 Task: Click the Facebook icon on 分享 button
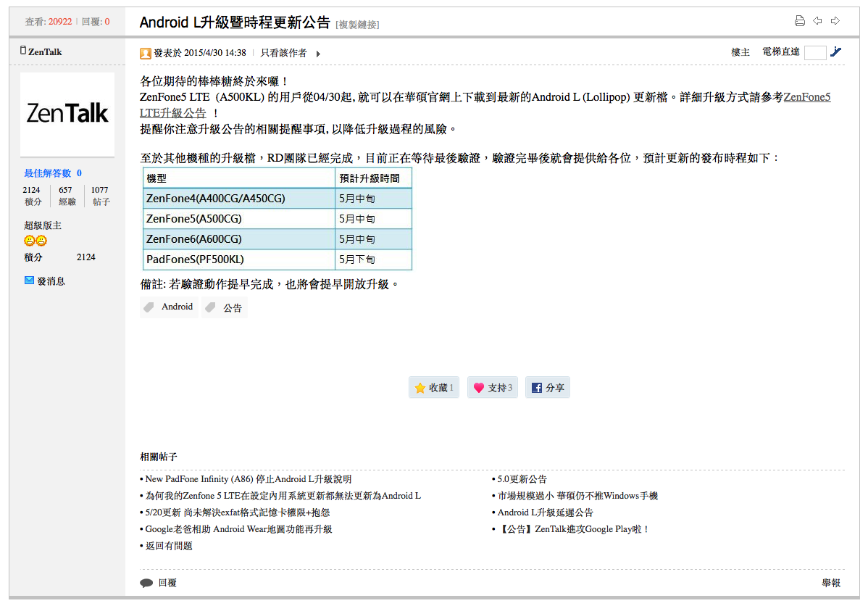tap(536, 388)
